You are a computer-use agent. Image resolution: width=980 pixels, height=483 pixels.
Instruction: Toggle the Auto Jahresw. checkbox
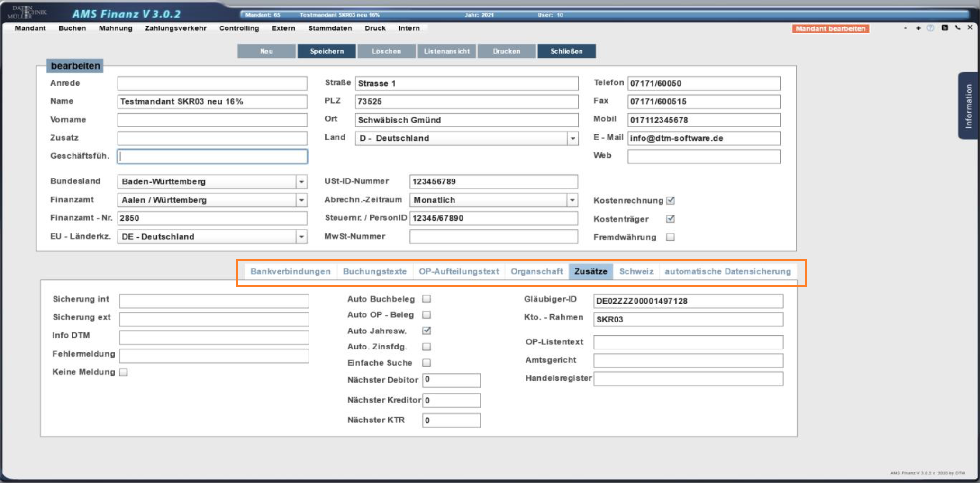[x=426, y=331]
